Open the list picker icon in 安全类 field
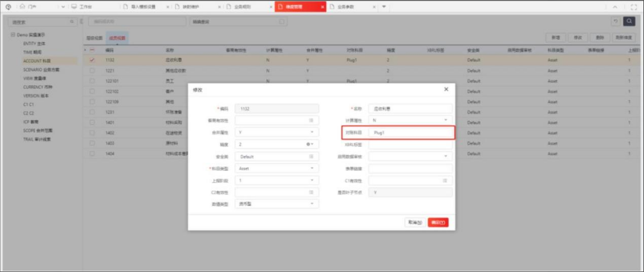 [311, 156]
